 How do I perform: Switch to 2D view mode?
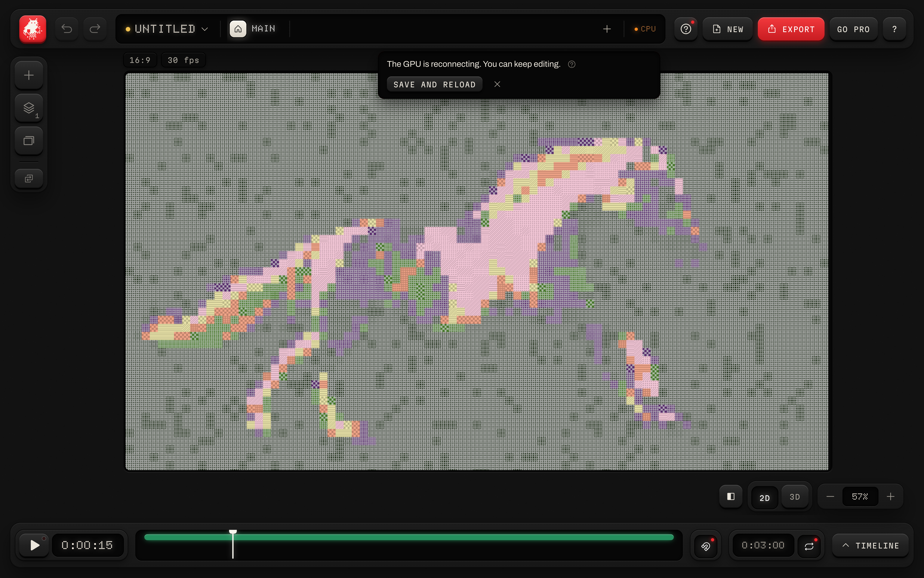pyautogui.click(x=764, y=498)
